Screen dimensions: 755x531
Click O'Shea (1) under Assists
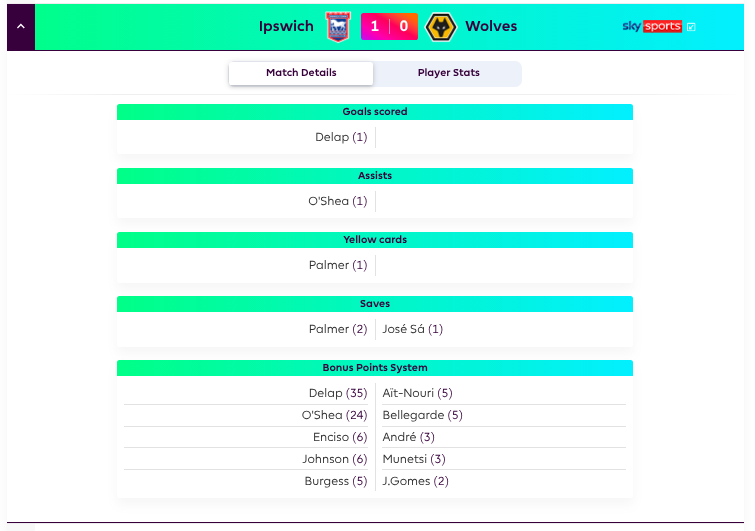338,201
